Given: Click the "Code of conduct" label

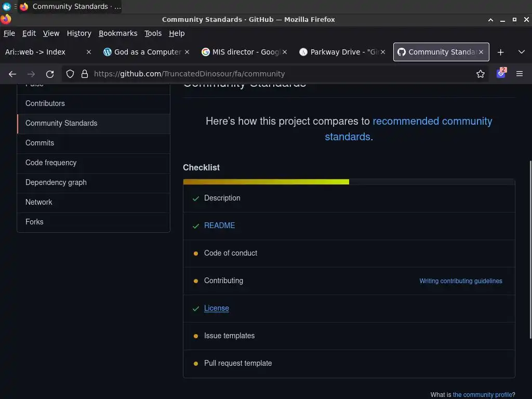Looking at the screenshot, I should point(231,253).
